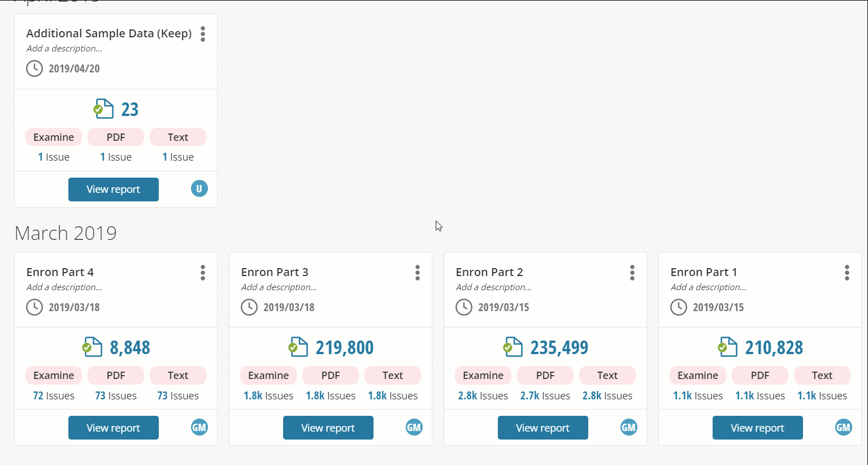Click document check icon beside 235,499
Viewport: 868px width, 465px height.
[513, 347]
